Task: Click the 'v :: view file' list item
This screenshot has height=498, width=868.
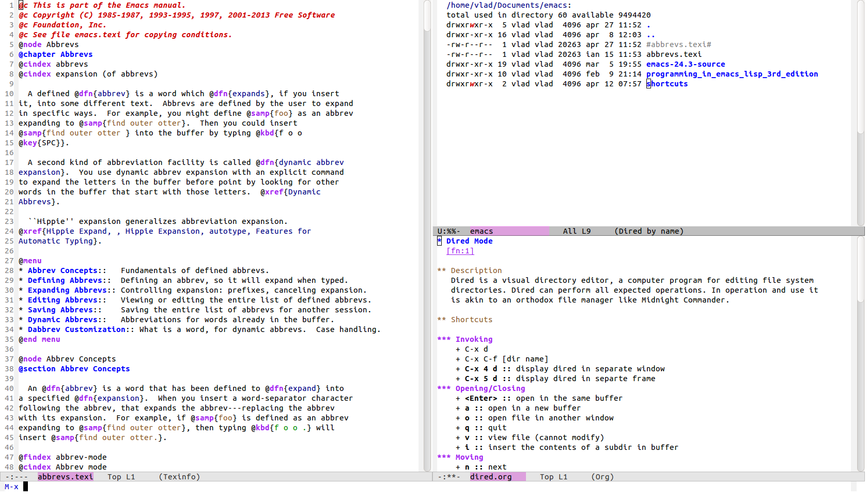Action: tap(530, 437)
